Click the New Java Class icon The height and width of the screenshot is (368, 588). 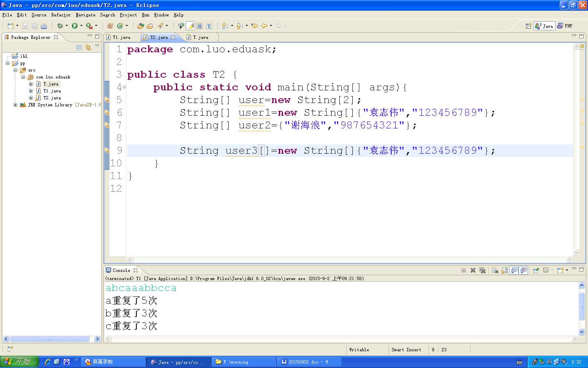[x=120, y=26]
